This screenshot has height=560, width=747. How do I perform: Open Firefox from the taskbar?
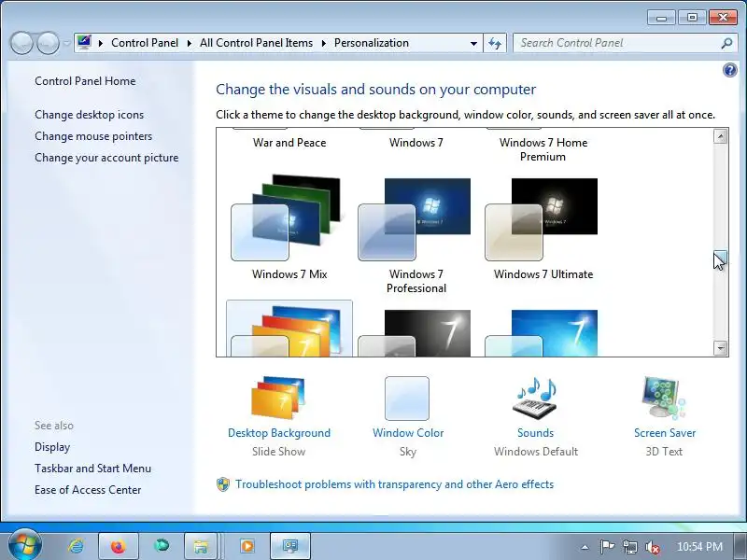(119, 546)
